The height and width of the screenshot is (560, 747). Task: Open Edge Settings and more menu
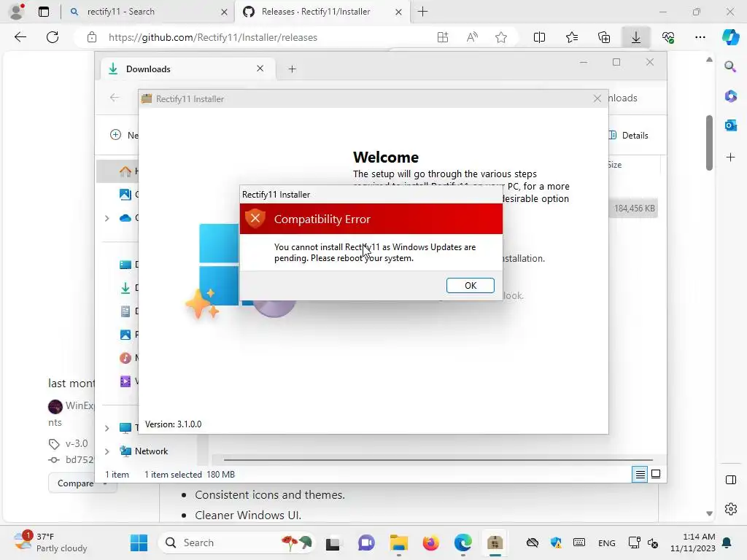coord(700,37)
